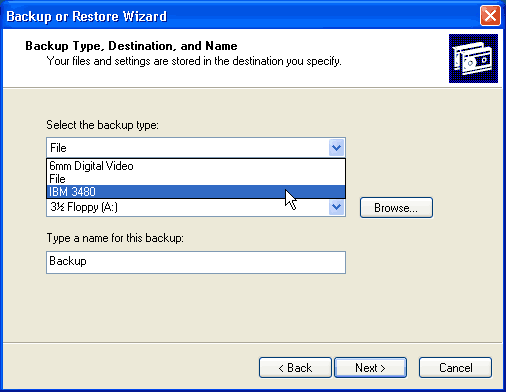Click the 'Backup Type, Destination, and Name' heading
The image size is (506, 392).
click(131, 46)
